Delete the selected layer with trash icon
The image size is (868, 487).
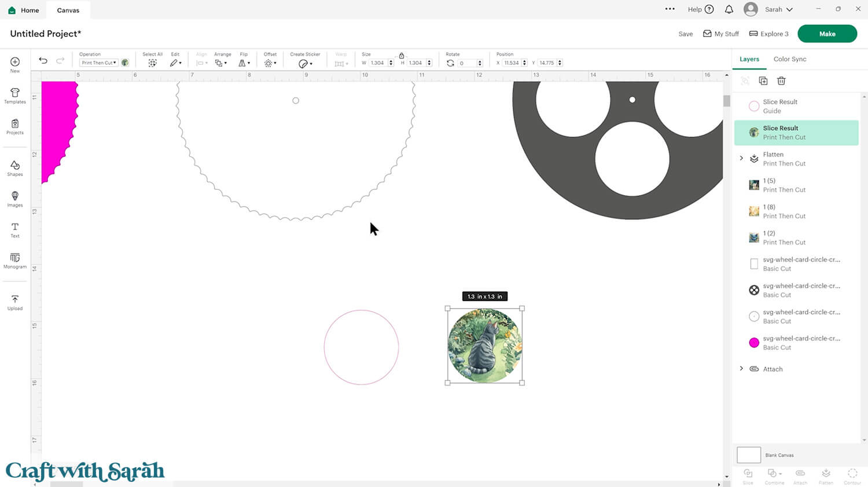tap(781, 81)
